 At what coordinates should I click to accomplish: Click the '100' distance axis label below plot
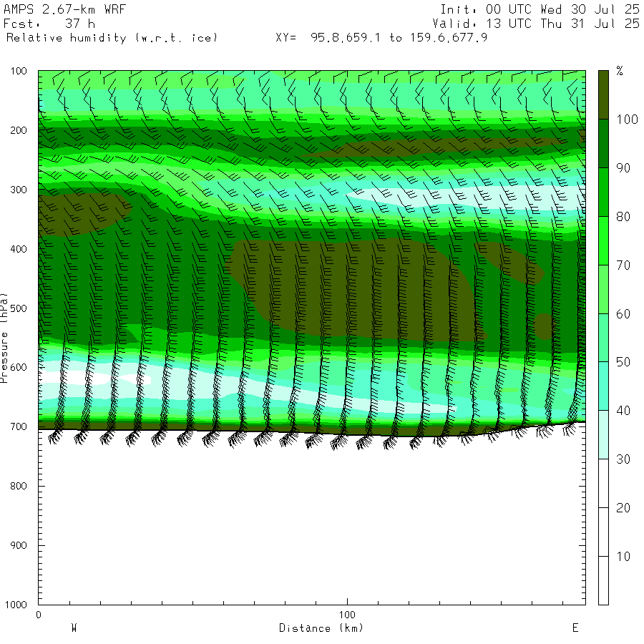[347, 615]
